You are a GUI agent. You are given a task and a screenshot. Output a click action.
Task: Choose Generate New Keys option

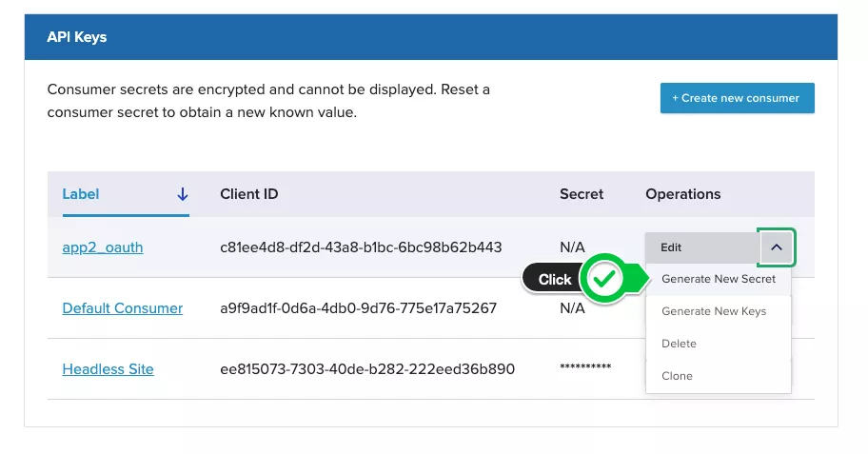(714, 311)
